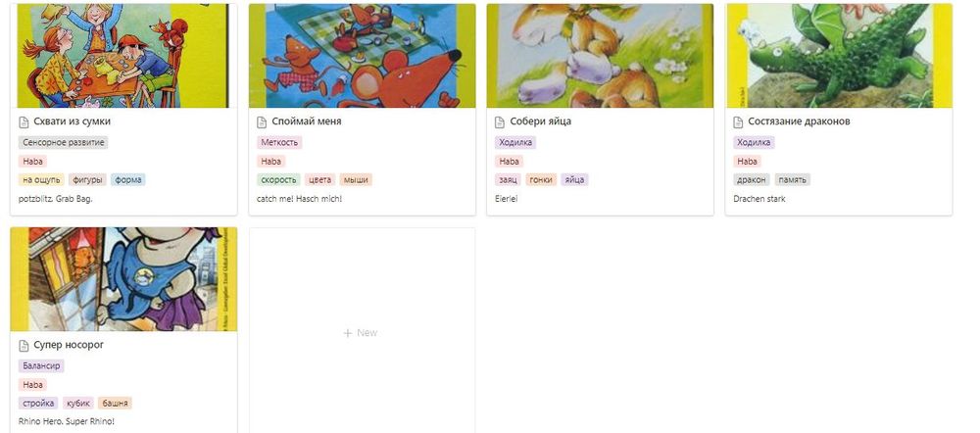Click the Балансир category tag
980x433 pixels.
(41, 366)
